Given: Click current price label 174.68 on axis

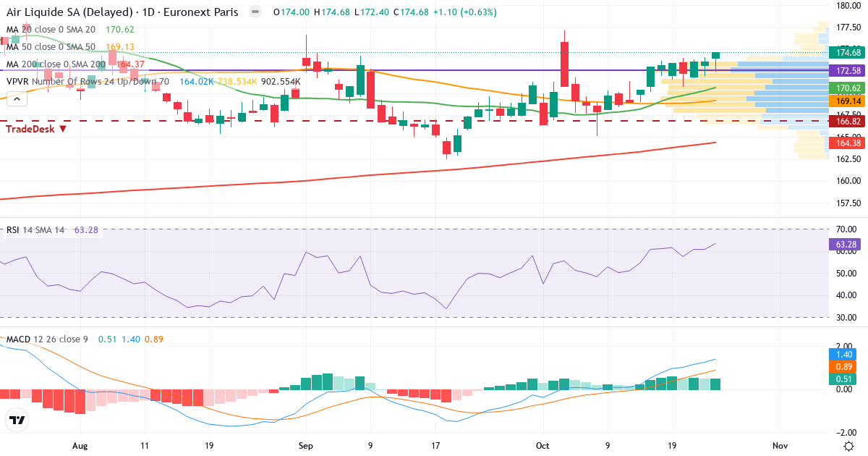Looking at the screenshot, I should point(848,52).
